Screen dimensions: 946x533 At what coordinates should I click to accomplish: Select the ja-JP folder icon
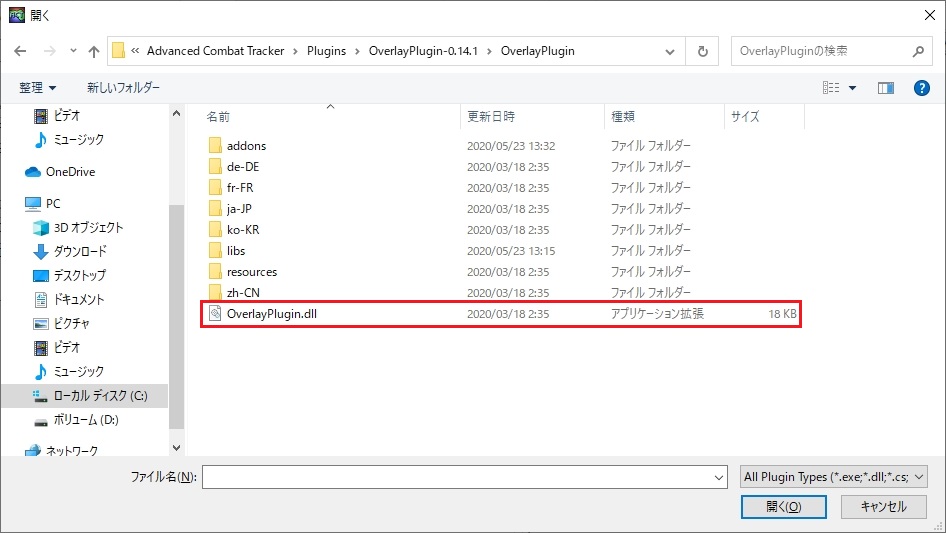pyautogui.click(x=215, y=209)
